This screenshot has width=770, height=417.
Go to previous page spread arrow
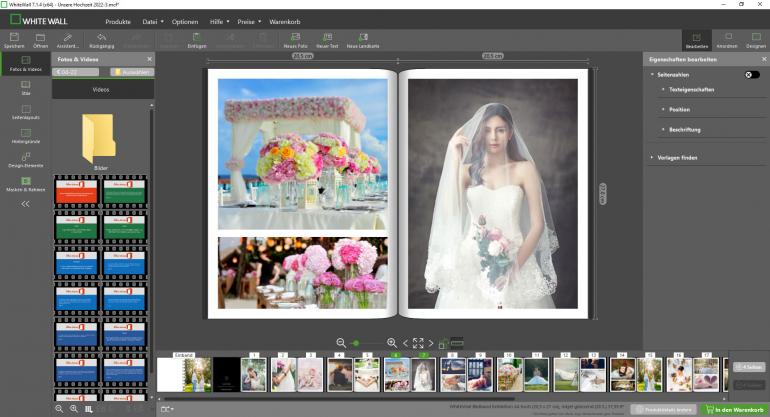pos(406,343)
